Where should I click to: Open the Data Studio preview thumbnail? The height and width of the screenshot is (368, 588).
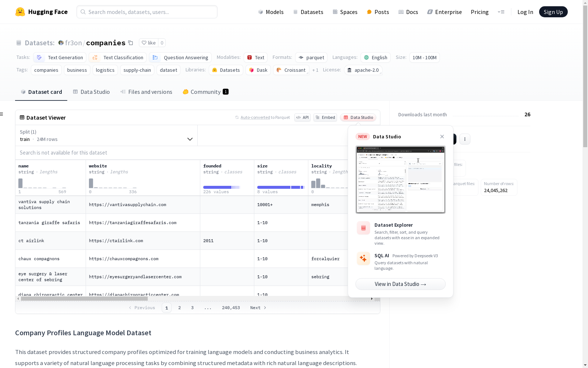(x=401, y=180)
